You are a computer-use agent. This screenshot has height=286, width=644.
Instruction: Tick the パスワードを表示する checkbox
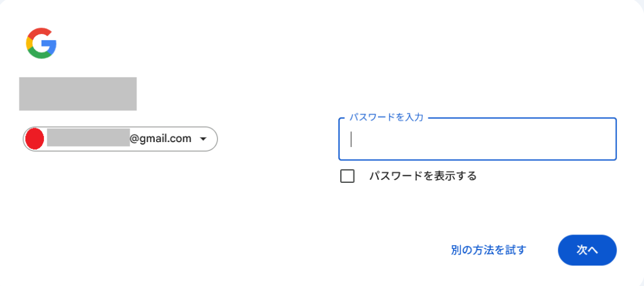347,176
